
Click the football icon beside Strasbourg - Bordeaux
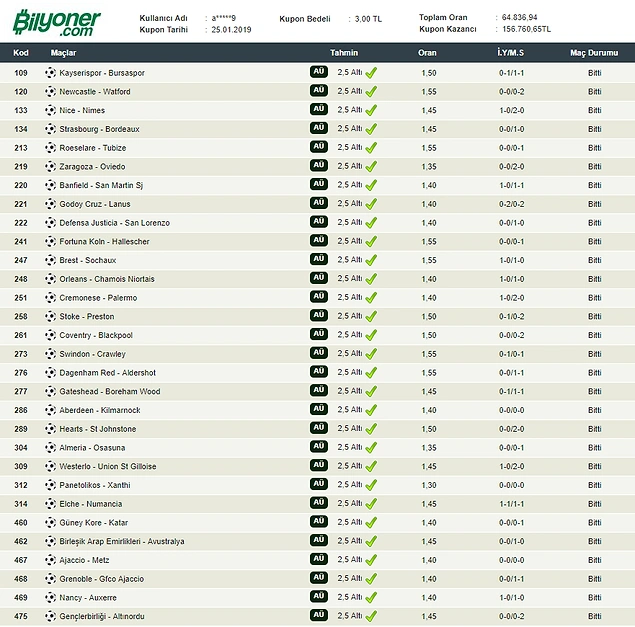pos(51,129)
